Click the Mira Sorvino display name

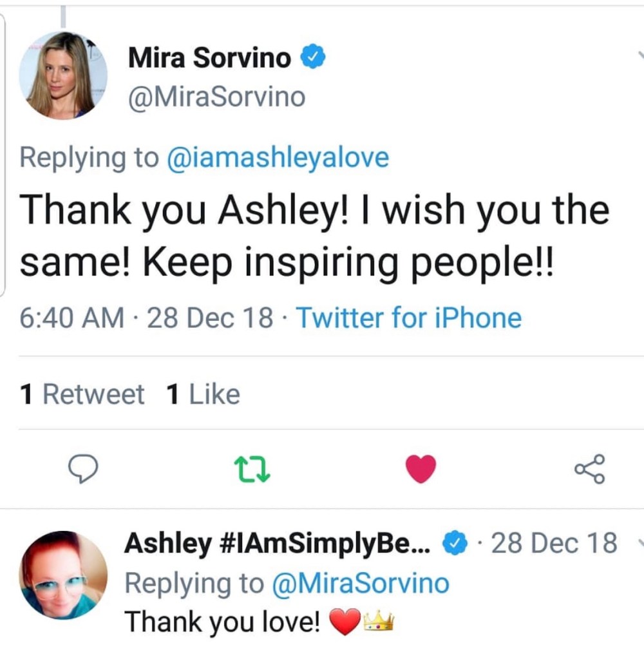click(209, 58)
